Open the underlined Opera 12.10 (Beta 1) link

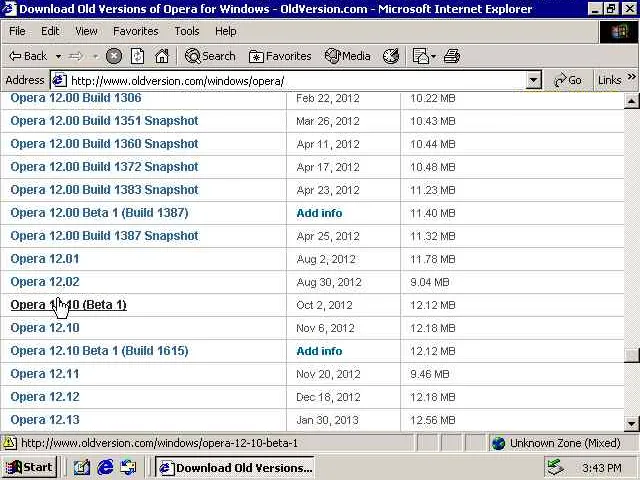(69, 305)
